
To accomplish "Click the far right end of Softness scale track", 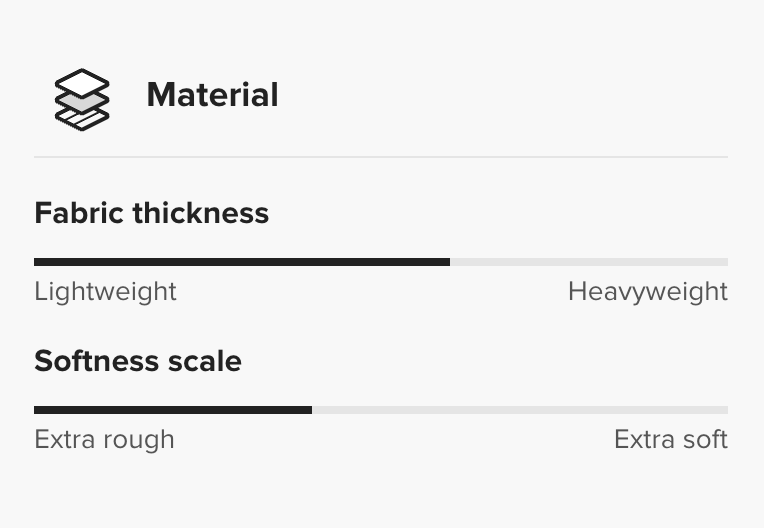I will [x=726, y=410].
